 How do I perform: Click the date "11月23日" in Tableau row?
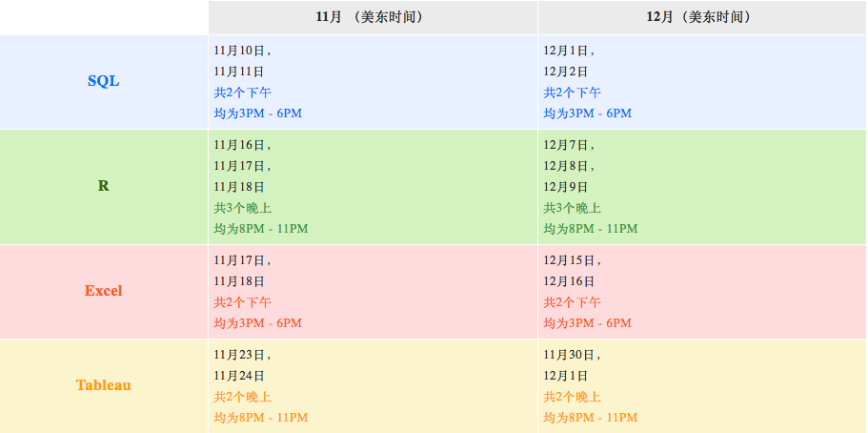tap(239, 355)
